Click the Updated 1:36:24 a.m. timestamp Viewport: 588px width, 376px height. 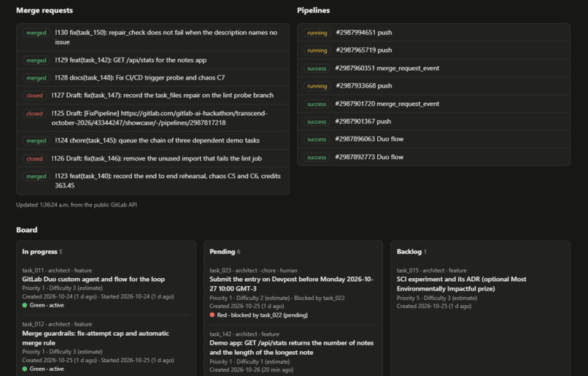[77, 205]
